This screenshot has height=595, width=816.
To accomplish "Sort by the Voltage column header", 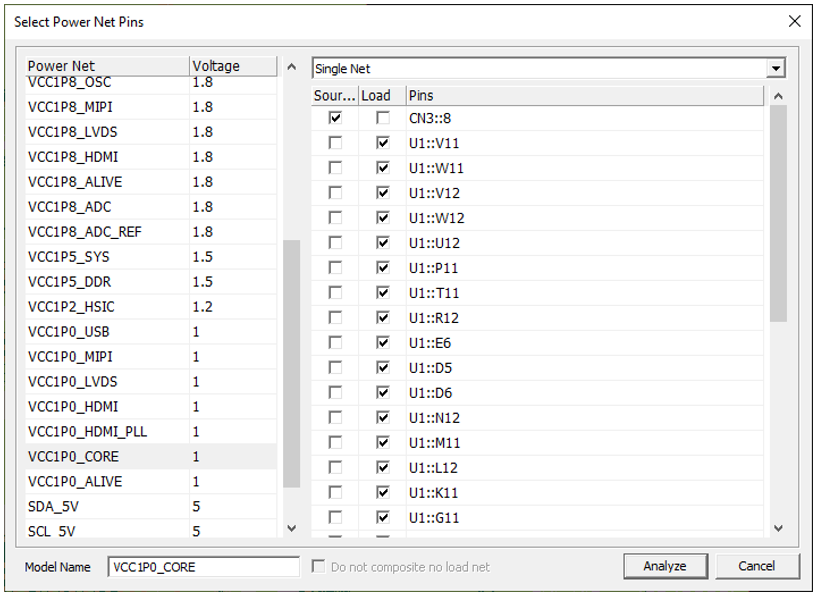I will [x=232, y=66].
